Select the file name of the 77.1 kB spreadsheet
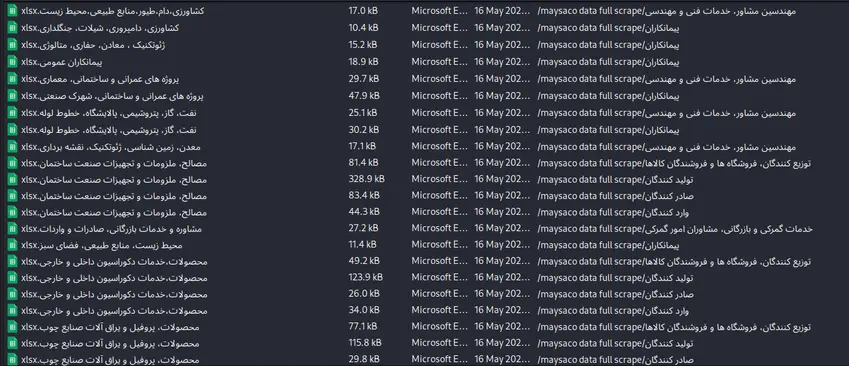 coord(110,327)
